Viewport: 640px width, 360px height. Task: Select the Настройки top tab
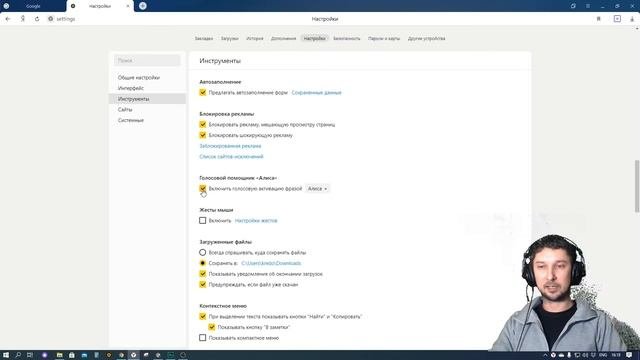click(314, 38)
